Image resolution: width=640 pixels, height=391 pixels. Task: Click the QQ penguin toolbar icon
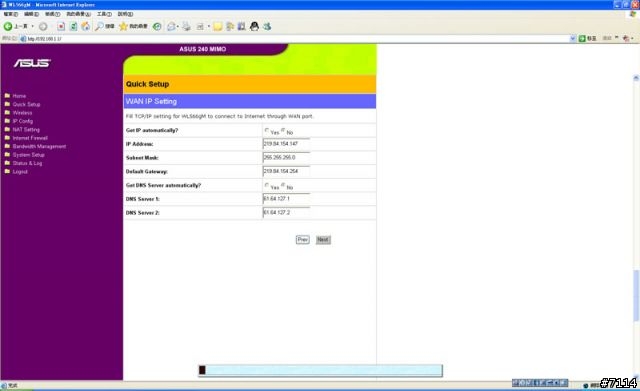[x=254, y=27]
